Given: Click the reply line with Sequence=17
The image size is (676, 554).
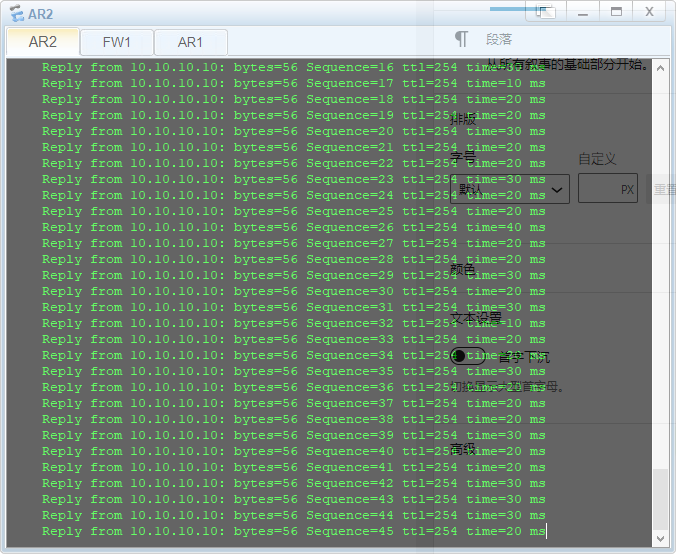Looking at the screenshot, I should [293, 84].
